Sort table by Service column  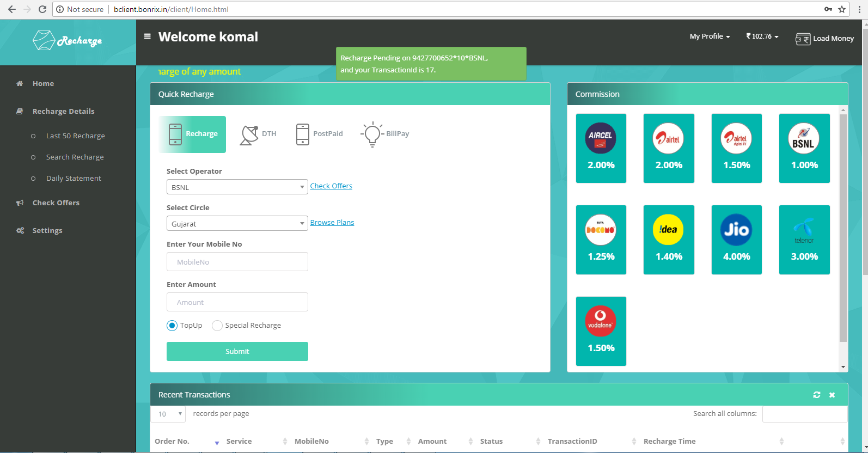[256, 442]
